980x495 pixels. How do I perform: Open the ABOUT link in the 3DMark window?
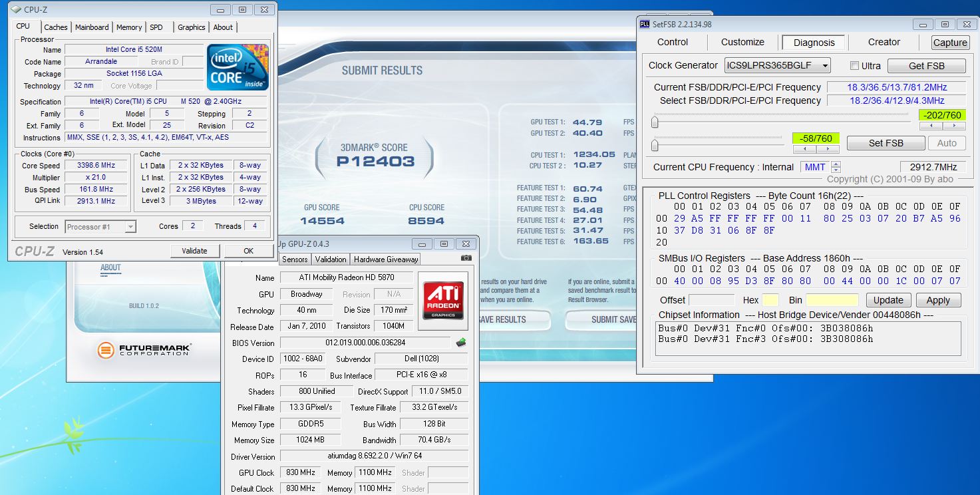110,267
